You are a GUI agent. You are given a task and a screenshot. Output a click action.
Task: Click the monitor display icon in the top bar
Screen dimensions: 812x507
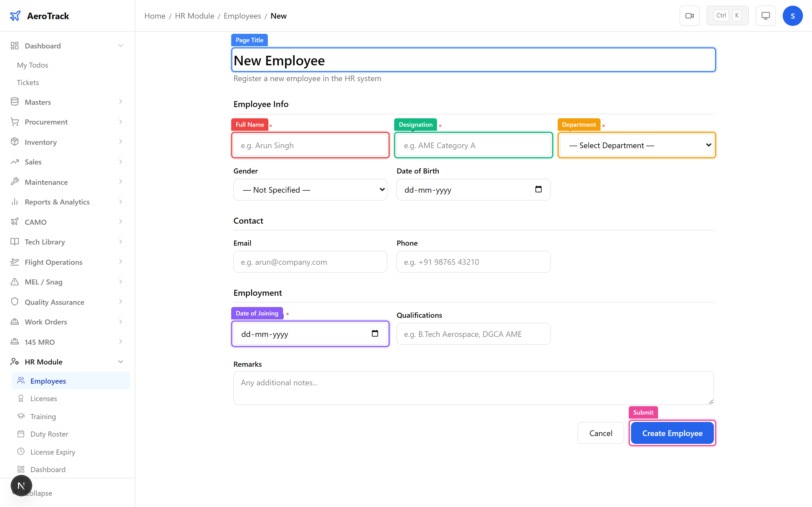[765, 15]
